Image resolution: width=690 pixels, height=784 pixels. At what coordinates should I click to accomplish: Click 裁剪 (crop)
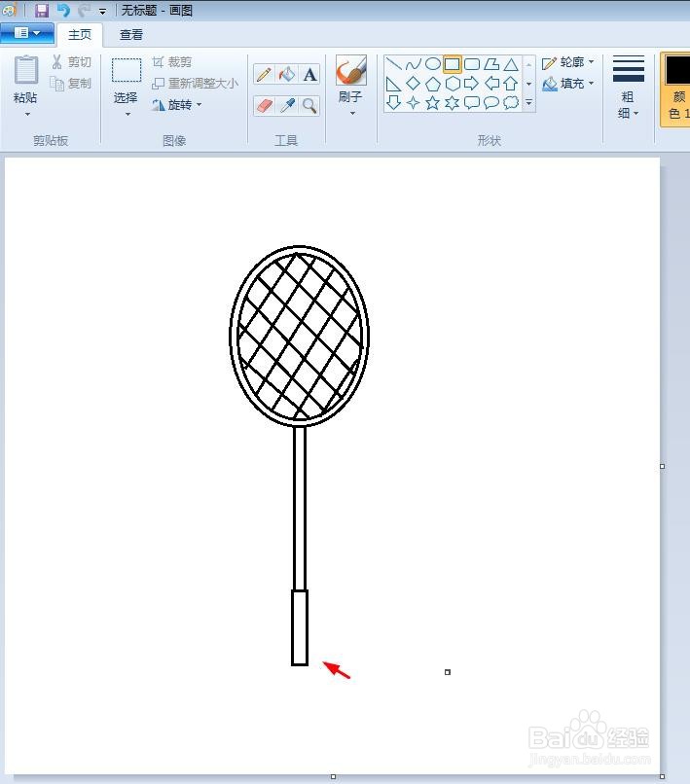[172, 62]
